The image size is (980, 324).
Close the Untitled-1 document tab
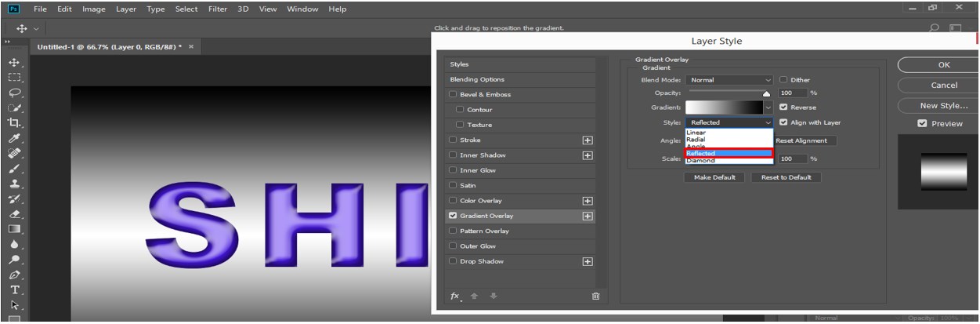pyautogui.click(x=191, y=47)
